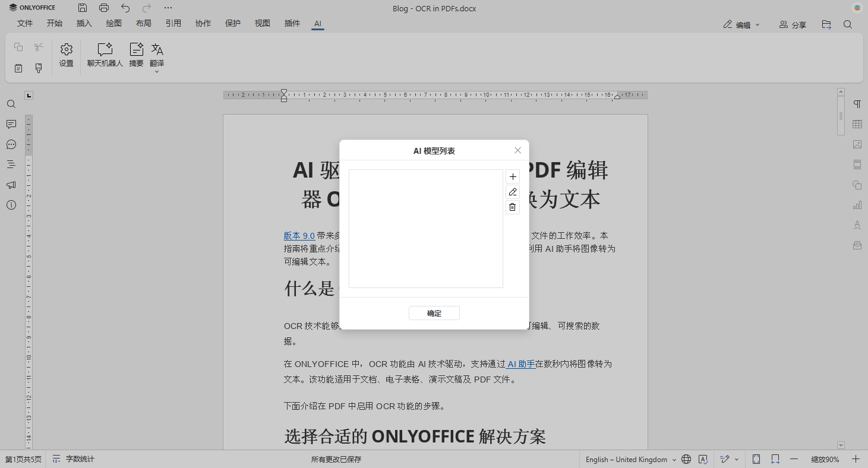The width and height of the screenshot is (868, 468).
Task: Open AI settings (设置) gear
Action: 67,55
